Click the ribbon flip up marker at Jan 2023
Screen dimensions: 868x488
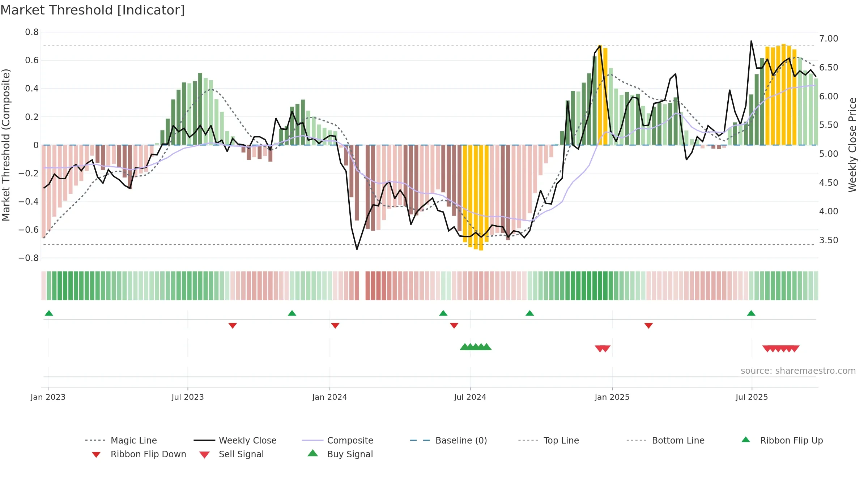point(49,313)
